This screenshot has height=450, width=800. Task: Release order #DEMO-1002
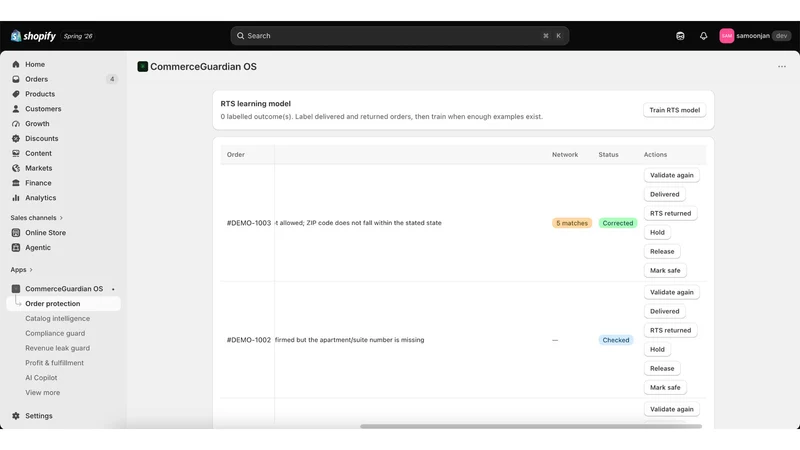(x=662, y=368)
